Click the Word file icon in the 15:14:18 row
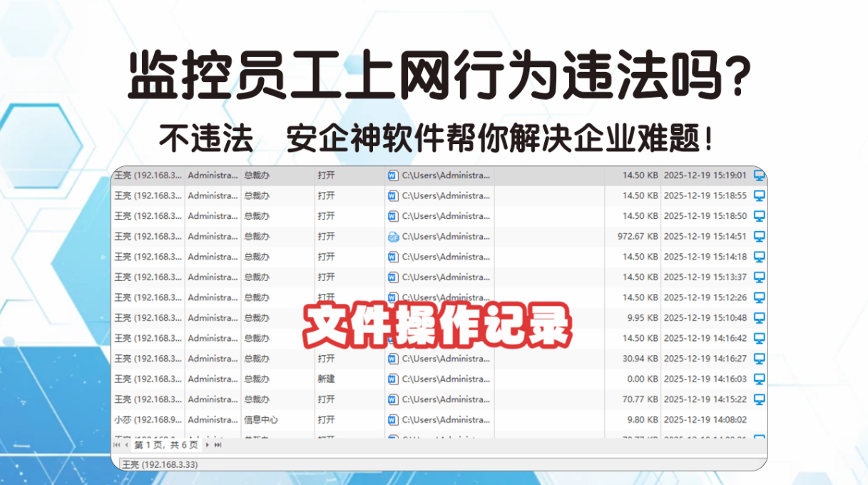Viewport: 868px width, 485px height. click(x=392, y=257)
